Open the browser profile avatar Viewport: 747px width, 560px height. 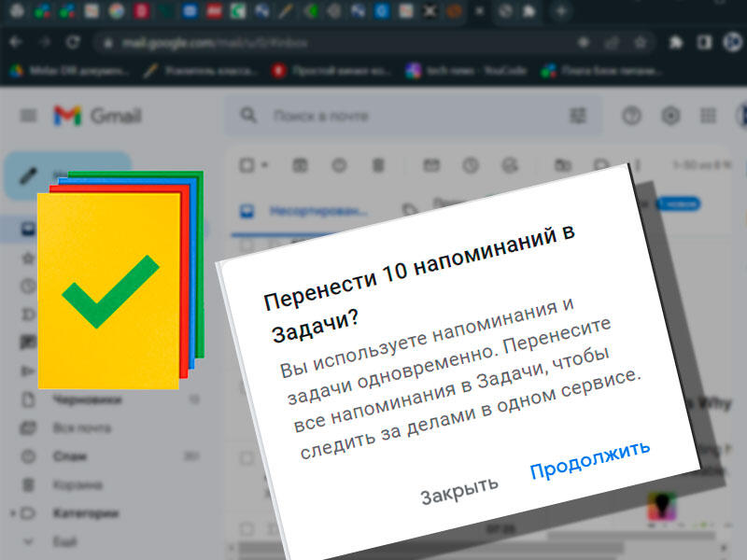click(733, 42)
